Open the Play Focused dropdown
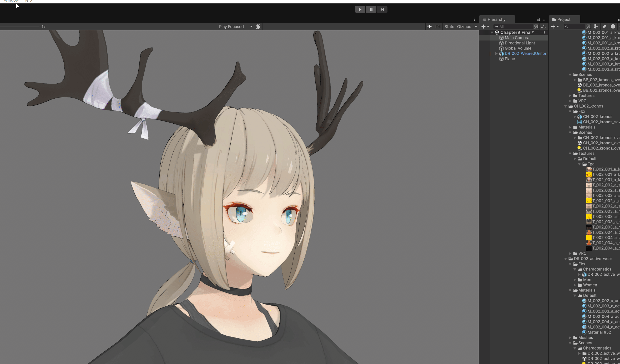 click(x=235, y=27)
